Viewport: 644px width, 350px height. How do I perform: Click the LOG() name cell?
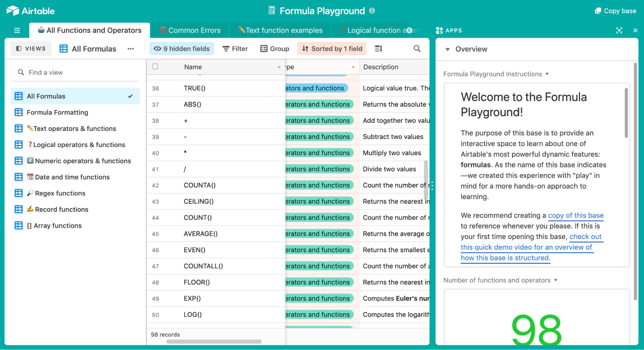coord(216,315)
